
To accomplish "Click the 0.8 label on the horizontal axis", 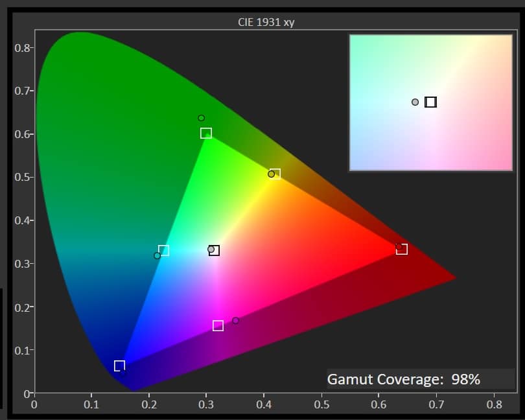I will (x=494, y=404).
